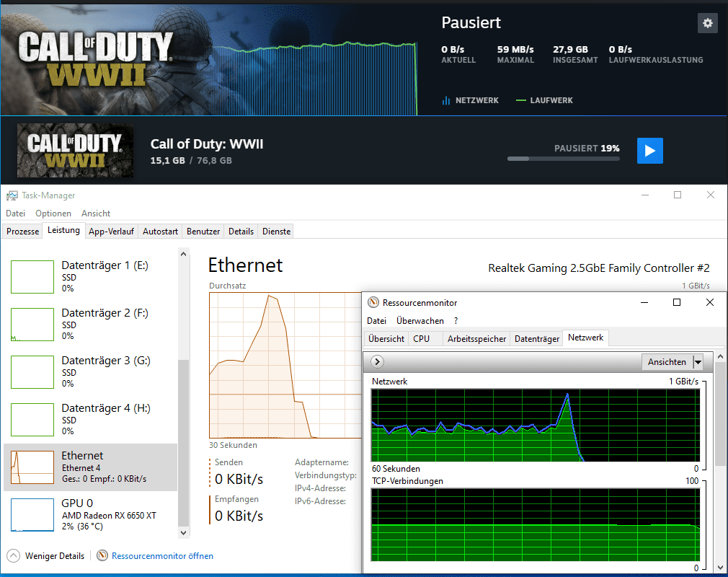
Task: Switch to the Übersicht tab
Action: pyautogui.click(x=386, y=339)
